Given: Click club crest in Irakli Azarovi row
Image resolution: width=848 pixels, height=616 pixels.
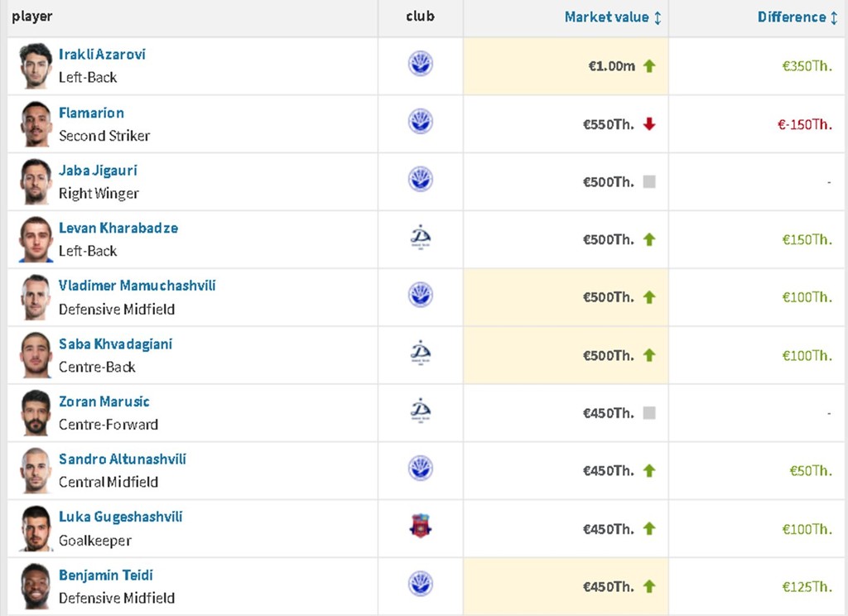Looking at the screenshot, I should pos(421,65).
